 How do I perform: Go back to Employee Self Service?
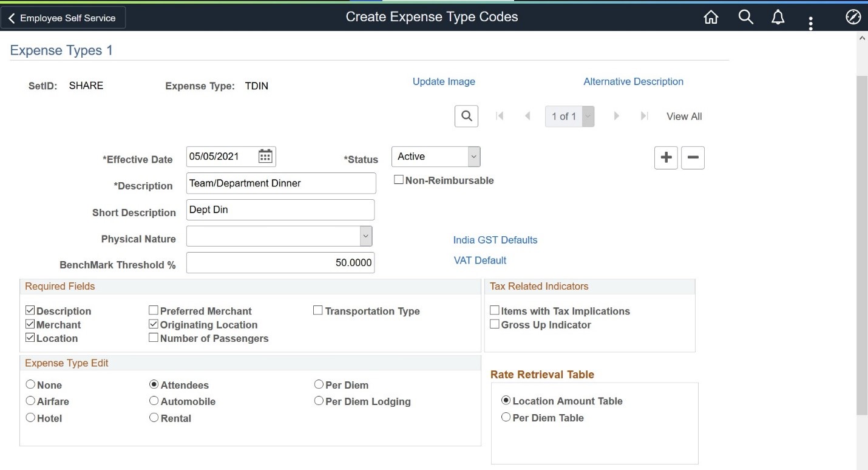tap(63, 18)
